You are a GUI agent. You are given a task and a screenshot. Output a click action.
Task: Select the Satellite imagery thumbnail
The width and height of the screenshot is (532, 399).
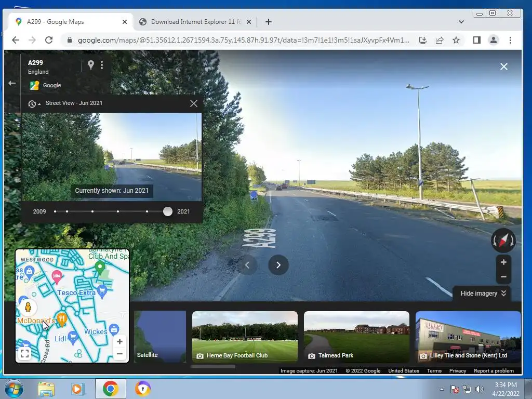(160, 337)
